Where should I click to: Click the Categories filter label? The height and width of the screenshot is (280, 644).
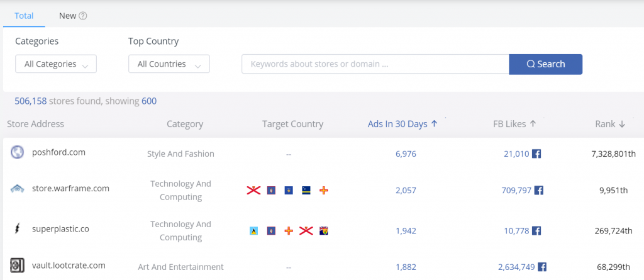click(37, 42)
